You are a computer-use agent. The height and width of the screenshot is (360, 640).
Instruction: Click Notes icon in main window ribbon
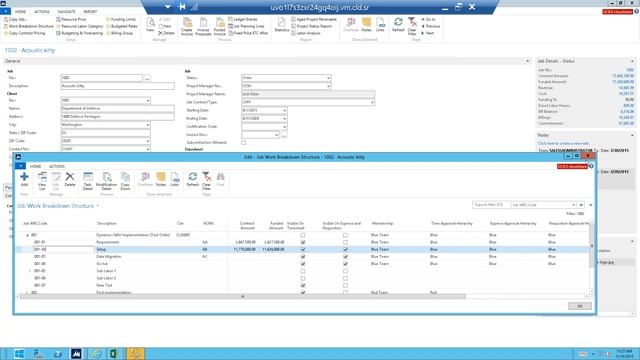[367, 25]
